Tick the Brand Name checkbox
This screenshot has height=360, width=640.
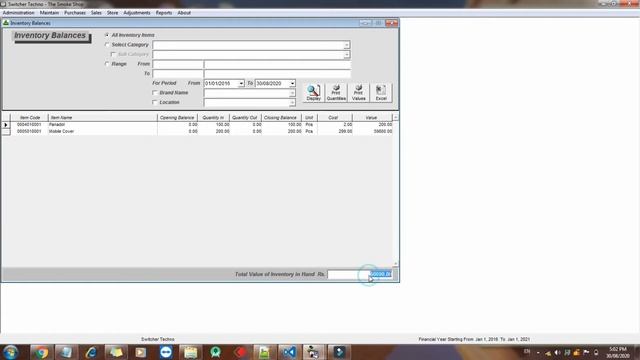(x=155, y=93)
